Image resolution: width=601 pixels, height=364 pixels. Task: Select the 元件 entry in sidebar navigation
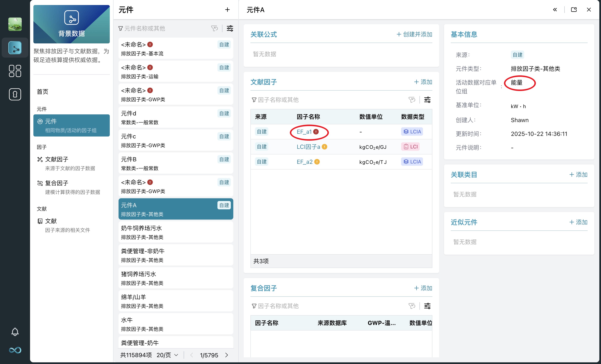click(x=71, y=125)
